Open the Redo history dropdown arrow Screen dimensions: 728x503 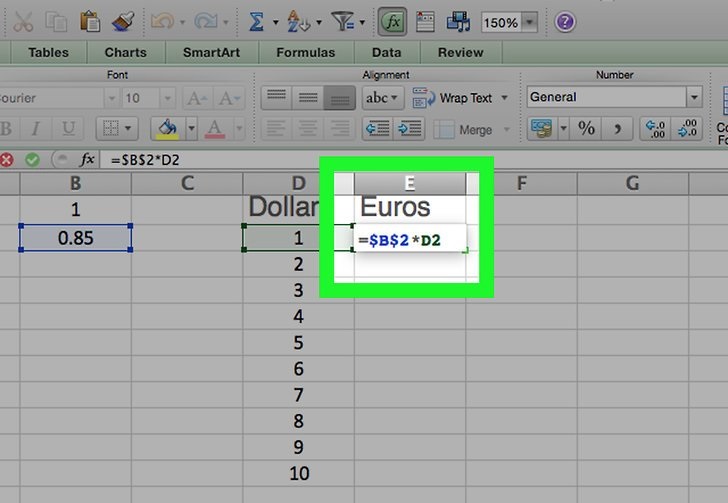coord(226,22)
